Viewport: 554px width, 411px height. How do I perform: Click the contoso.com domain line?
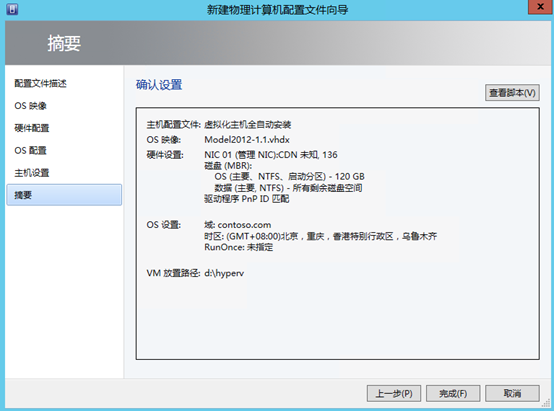coord(238,225)
